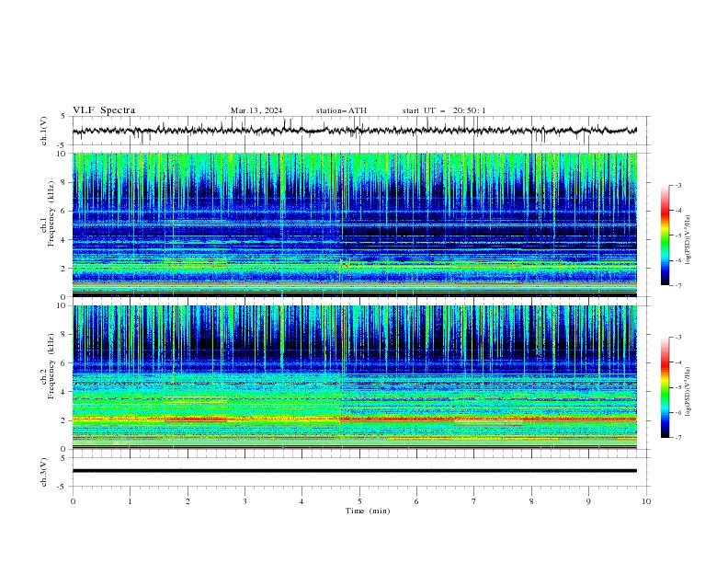Image resolution: width=728 pixels, height=563 pixels.
Task: Click the ch.1(V) waveform axis label
Action: 44,131
